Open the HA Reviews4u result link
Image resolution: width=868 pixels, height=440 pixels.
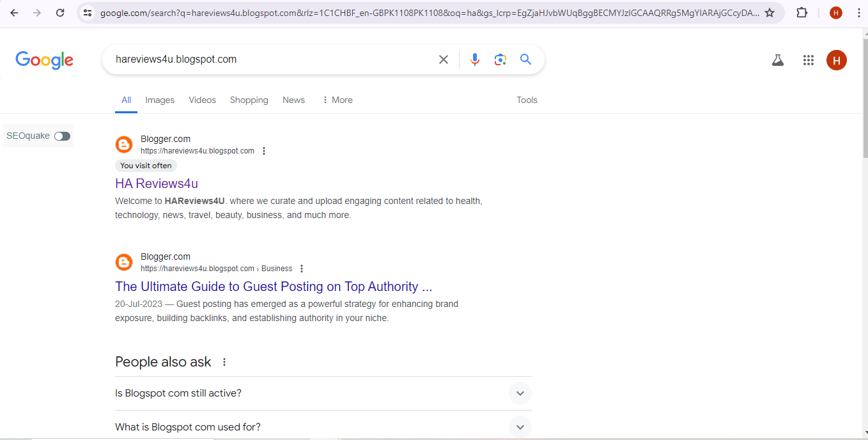tap(157, 184)
